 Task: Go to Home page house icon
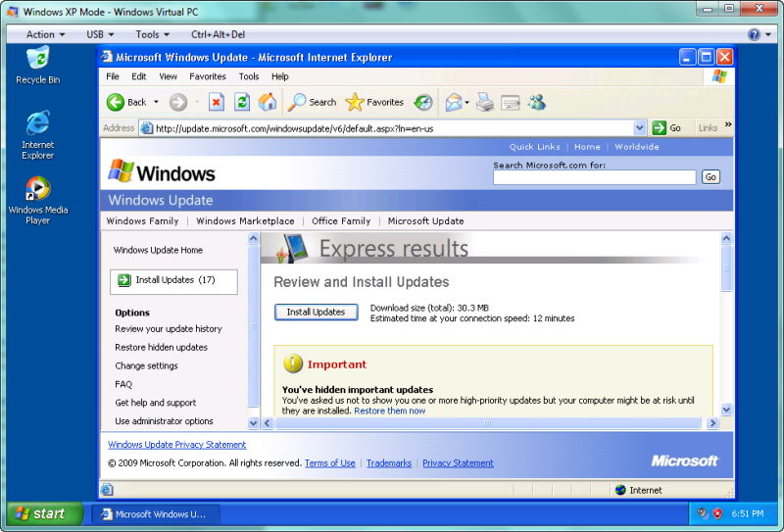268,102
